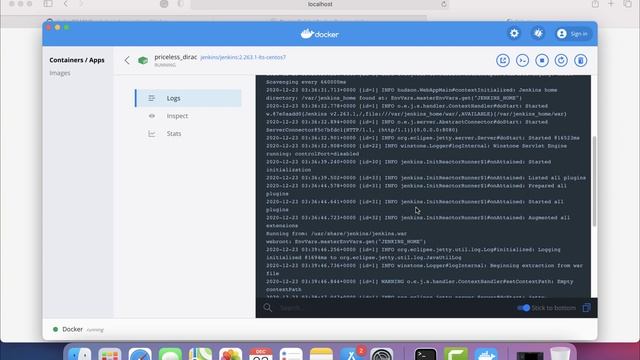
Task: Open Calendar from the Dock
Action: point(261,354)
